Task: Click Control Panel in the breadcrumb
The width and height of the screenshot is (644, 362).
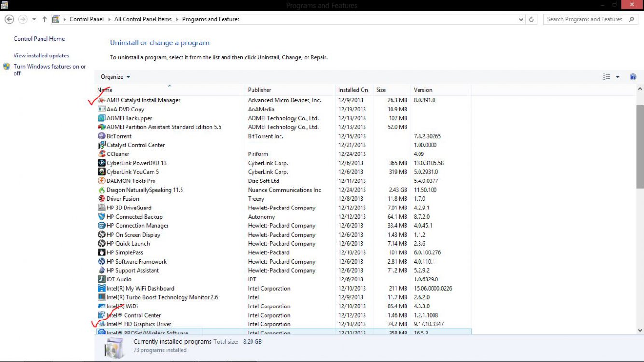Action: (87, 19)
